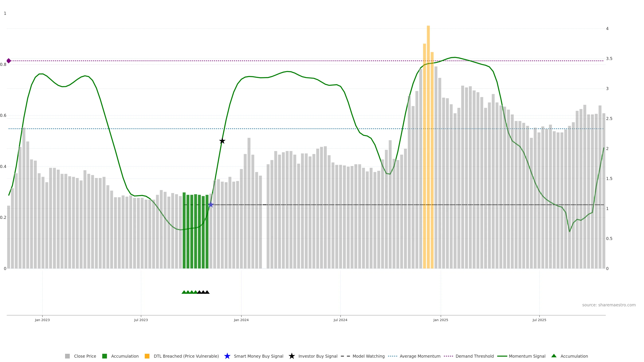Click the green Accumulation legend square
The image size is (644, 362).
click(x=104, y=356)
